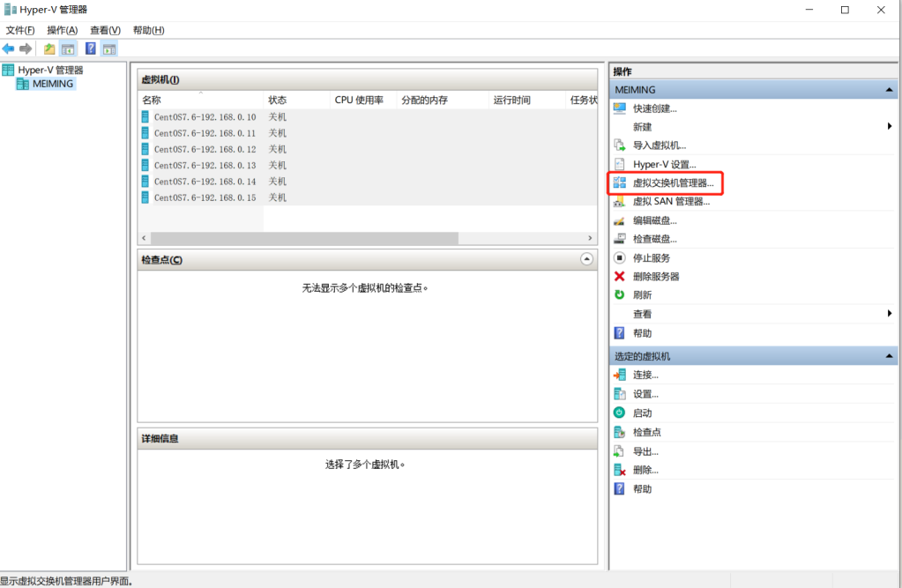Expand the 新建 submenu arrow
This screenshot has height=588, width=902.
890,127
